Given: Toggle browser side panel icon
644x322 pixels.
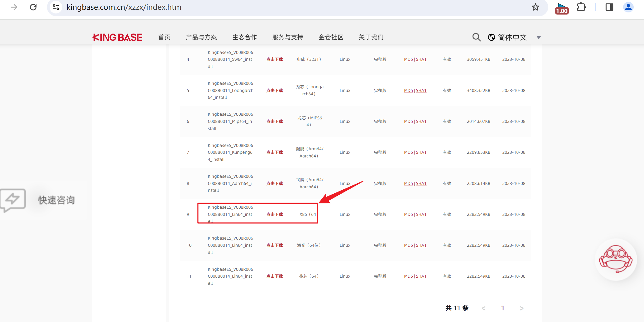Looking at the screenshot, I should point(609,7).
